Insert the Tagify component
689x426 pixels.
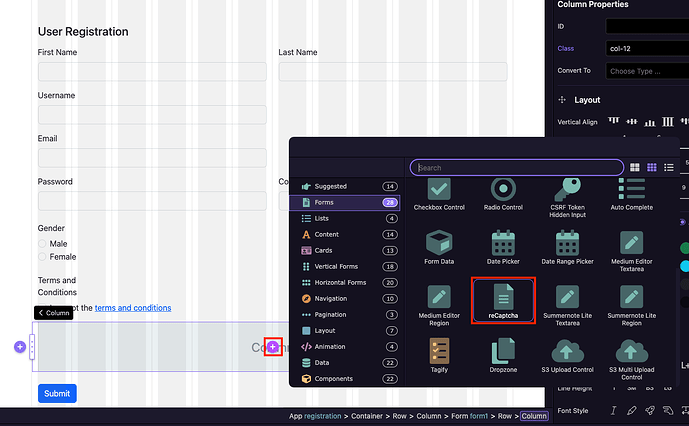point(439,356)
